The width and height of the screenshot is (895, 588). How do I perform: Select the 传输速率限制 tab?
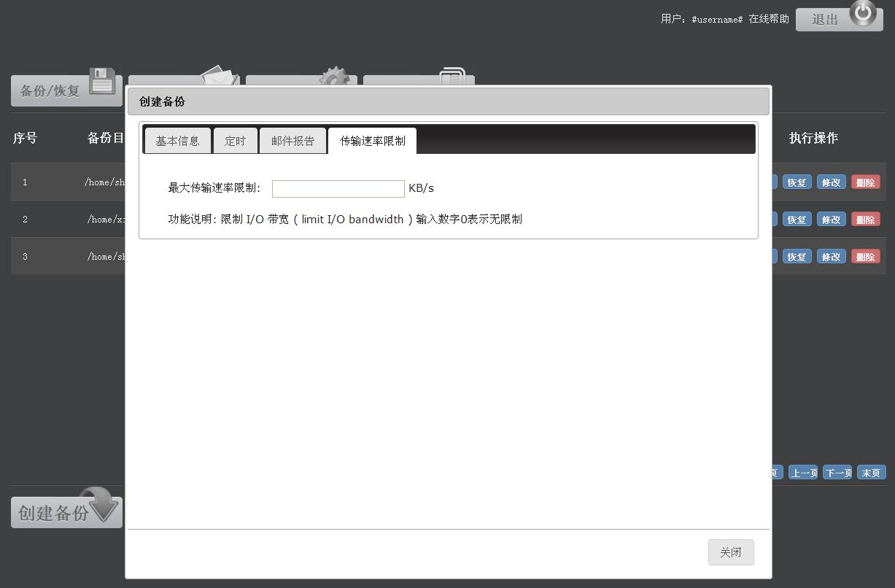372,141
